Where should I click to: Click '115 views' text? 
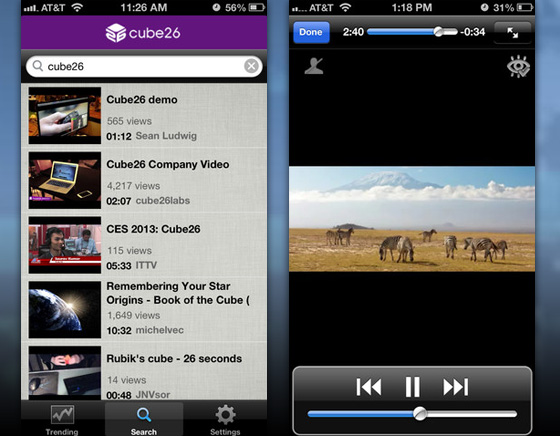coord(129,250)
